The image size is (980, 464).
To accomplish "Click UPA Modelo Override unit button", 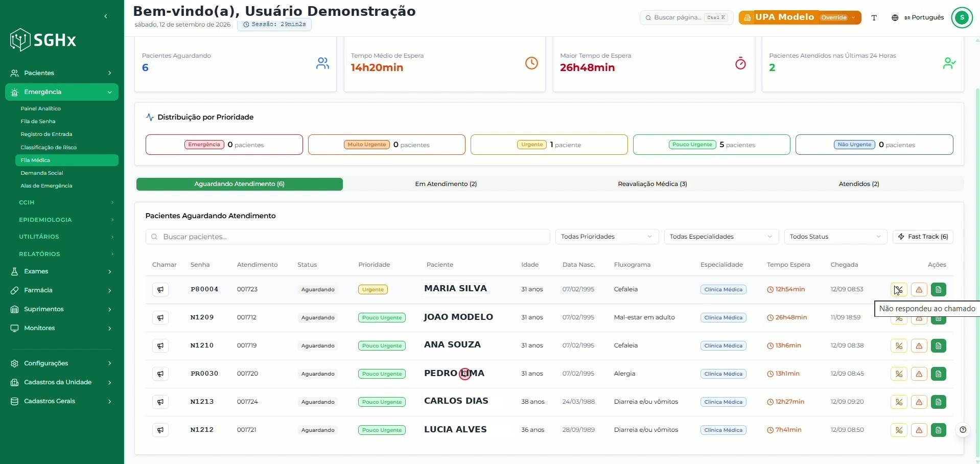I will tap(800, 17).
